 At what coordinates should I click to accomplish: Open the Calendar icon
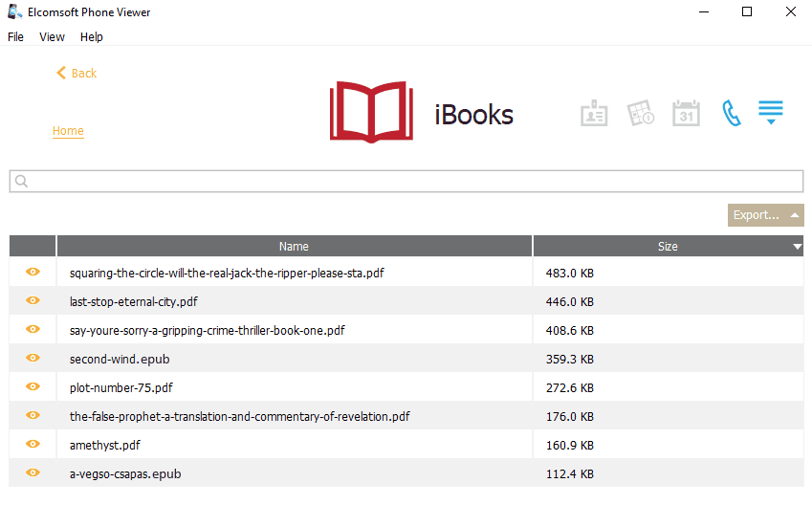[x=686, y=114]
